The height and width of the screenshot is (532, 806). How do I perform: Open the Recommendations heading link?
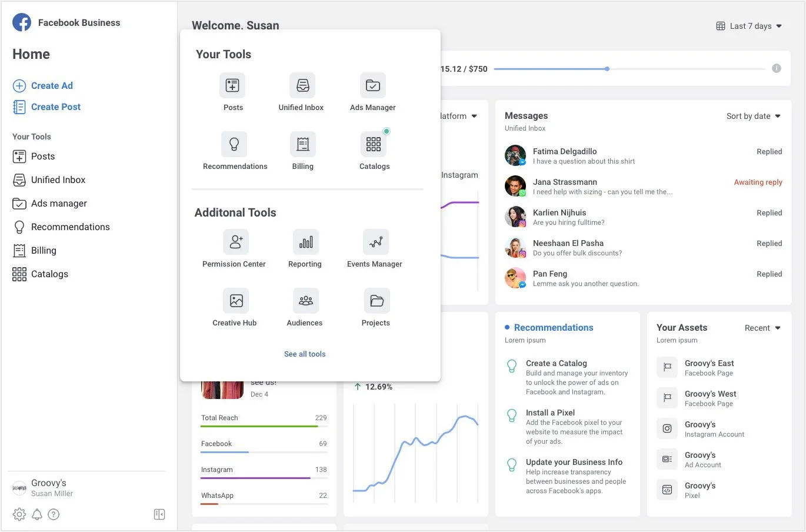[x=554, y=328]
